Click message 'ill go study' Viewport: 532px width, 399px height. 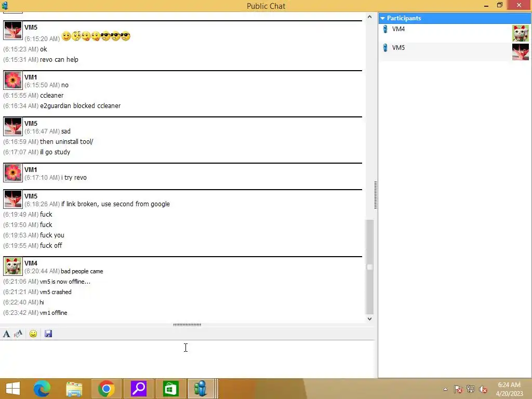[x=55, y=152]
